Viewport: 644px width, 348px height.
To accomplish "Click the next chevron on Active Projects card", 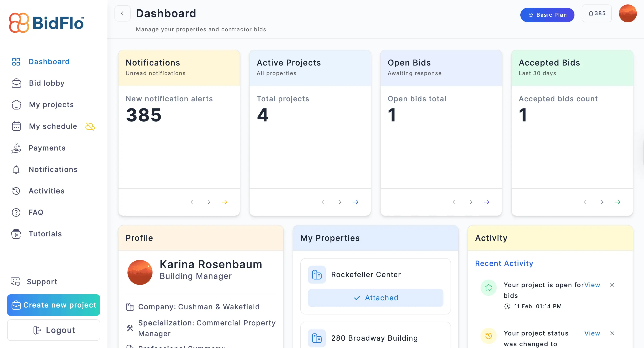I will point(339,202).
